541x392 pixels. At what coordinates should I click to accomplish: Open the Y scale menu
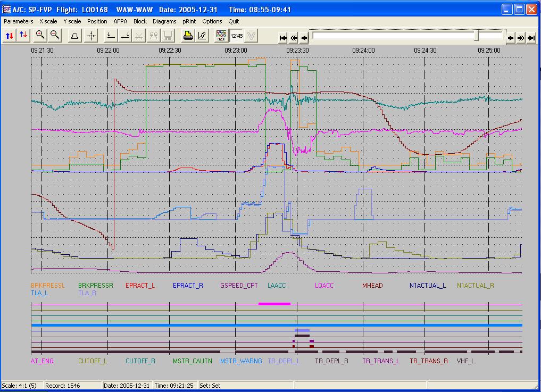click(x=72, y=21)
